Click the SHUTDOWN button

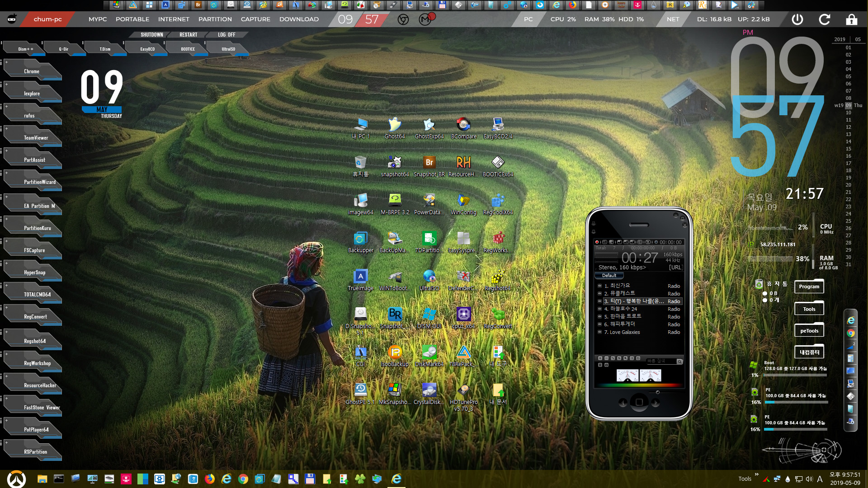click(x=151, y=35)
